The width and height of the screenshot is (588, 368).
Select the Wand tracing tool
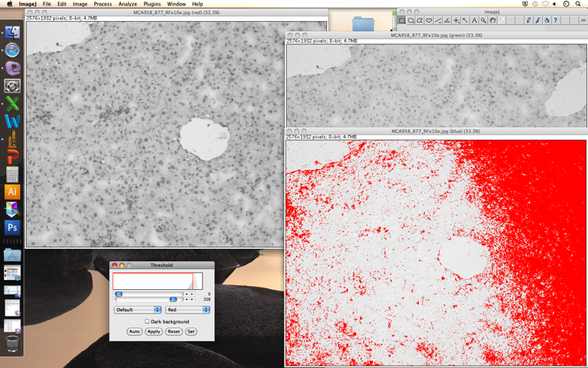point(465,20)
